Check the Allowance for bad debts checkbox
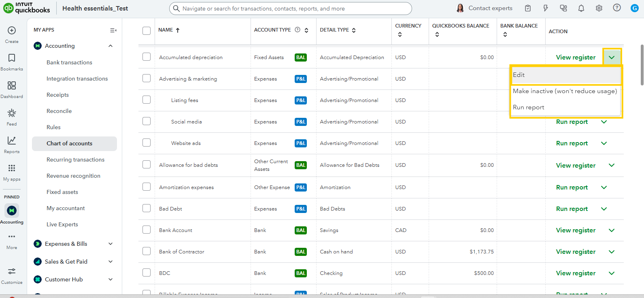Image resolution: width=644 pixels, height=298 pixels. click(147, 164)
